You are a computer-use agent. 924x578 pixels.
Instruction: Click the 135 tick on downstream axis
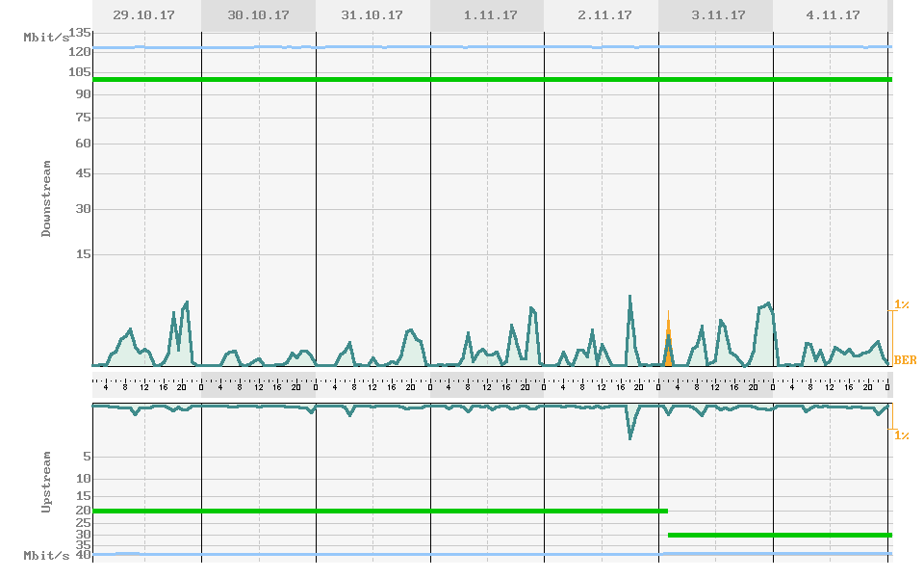pyautogui.click(x=80, y=33)
